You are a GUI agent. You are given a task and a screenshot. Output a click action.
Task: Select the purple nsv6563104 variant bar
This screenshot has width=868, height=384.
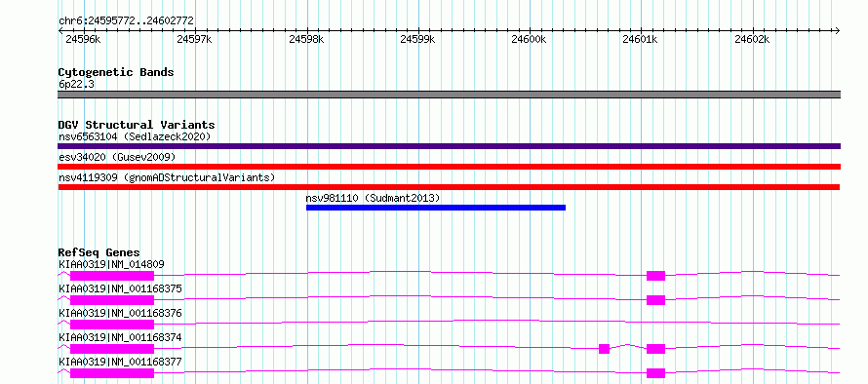tap(449, 146)
